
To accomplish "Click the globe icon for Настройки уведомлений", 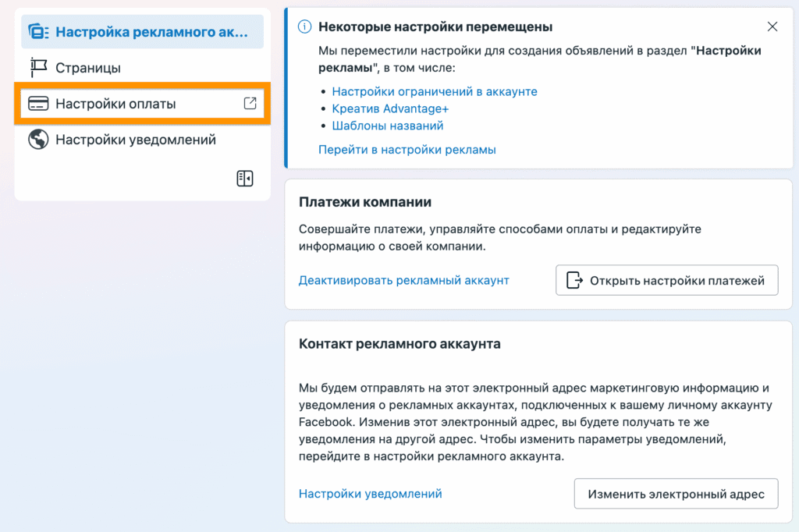I will pyautogui.click(x=38, y=140).
